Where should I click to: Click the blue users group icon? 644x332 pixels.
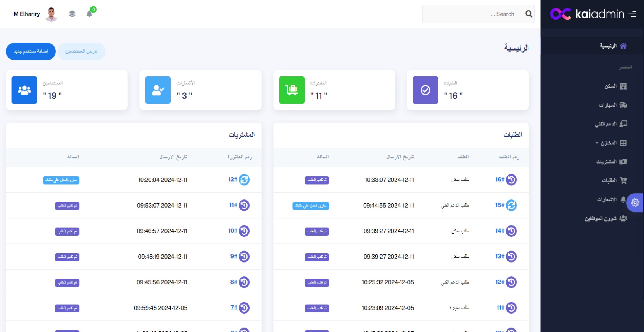tap(24, 90)
